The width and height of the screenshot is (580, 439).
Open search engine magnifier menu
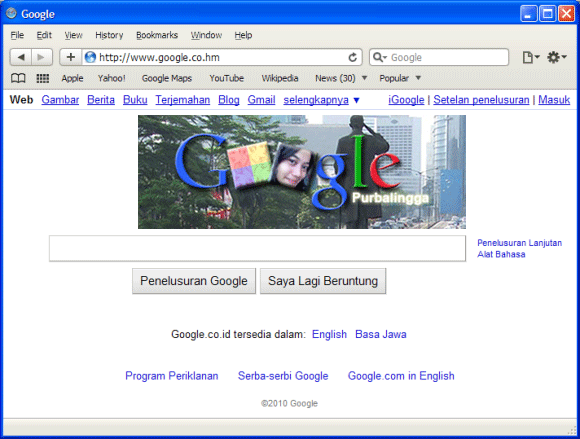[380, 57]
